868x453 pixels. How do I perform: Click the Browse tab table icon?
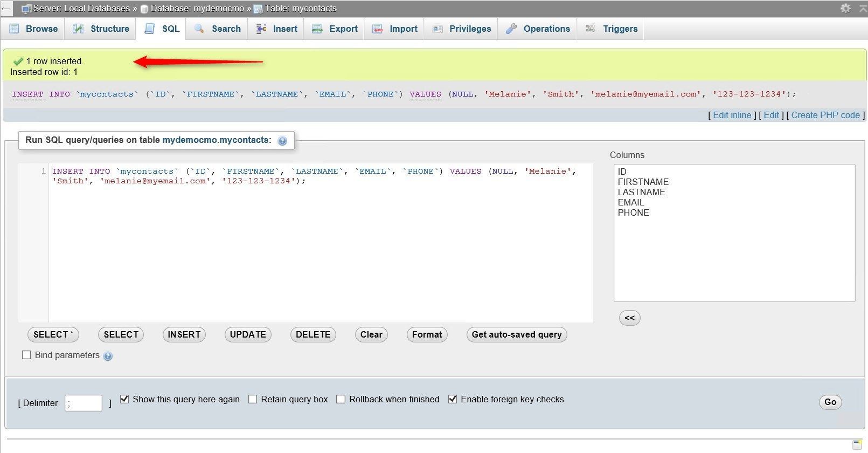point(14,29)
